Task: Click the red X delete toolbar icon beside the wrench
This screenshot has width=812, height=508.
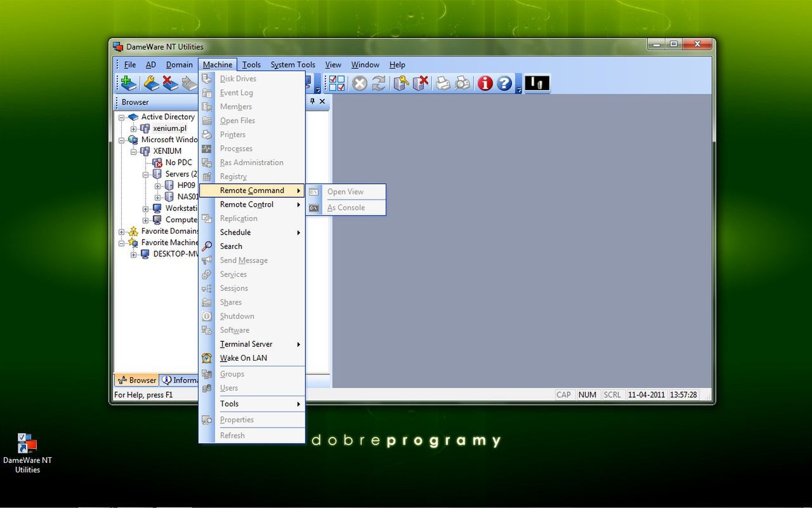Action: pos(170,83)
